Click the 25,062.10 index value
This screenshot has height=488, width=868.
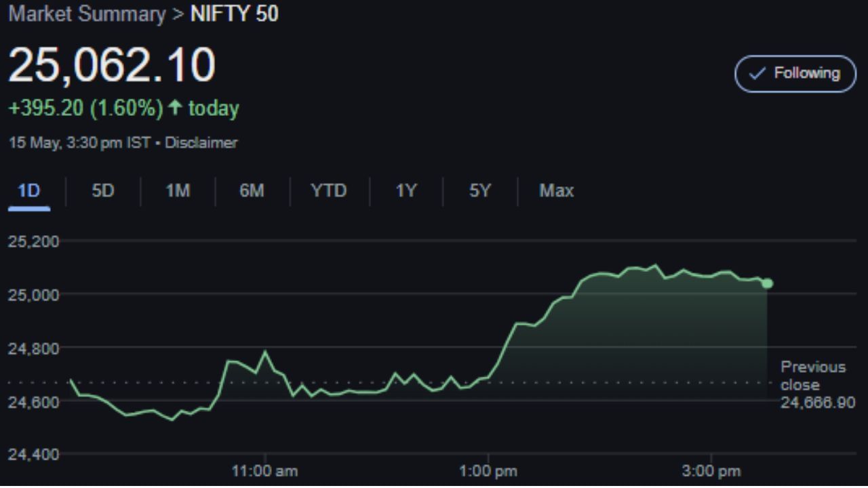[x=112, y=66]
